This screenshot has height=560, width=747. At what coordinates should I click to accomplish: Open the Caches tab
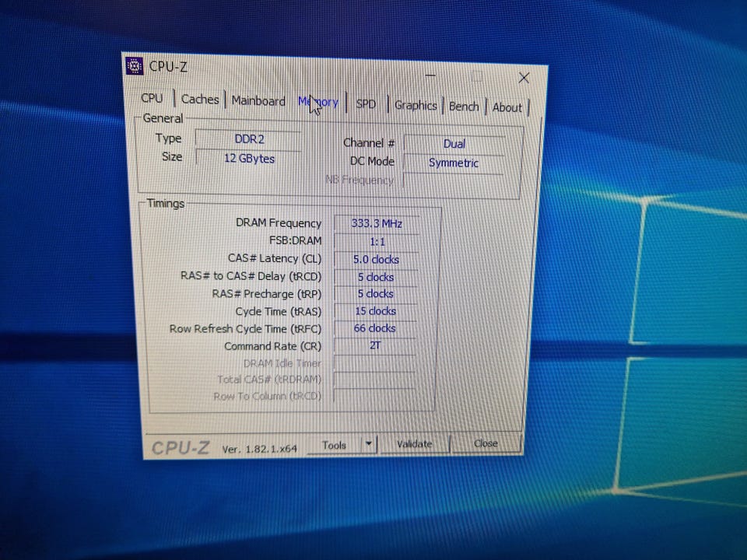pyautogui.click(x=200, y=100)
